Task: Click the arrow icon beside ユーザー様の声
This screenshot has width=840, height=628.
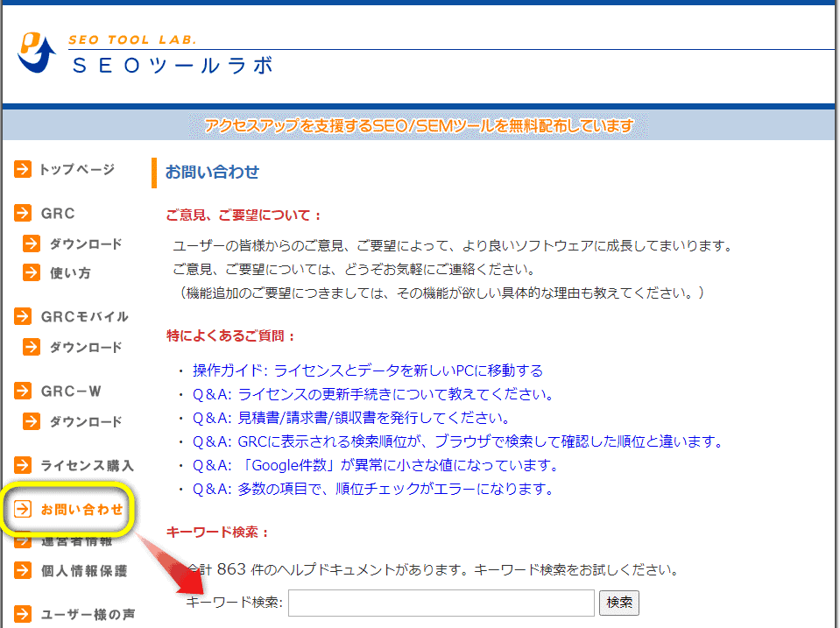Action: click(x=23, y=613)
